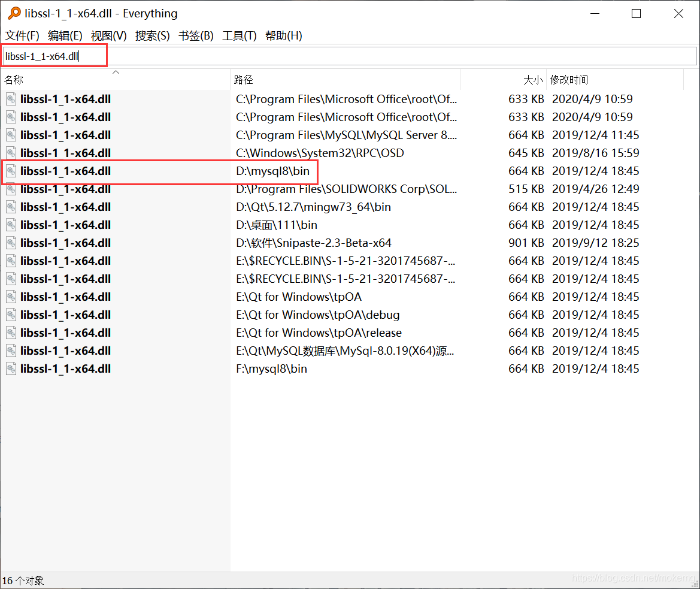Viewport: 700px width, 589px height.
Task: Open the 搜索(S) menu
Action: pyautogui.click(x=152, y=36)
